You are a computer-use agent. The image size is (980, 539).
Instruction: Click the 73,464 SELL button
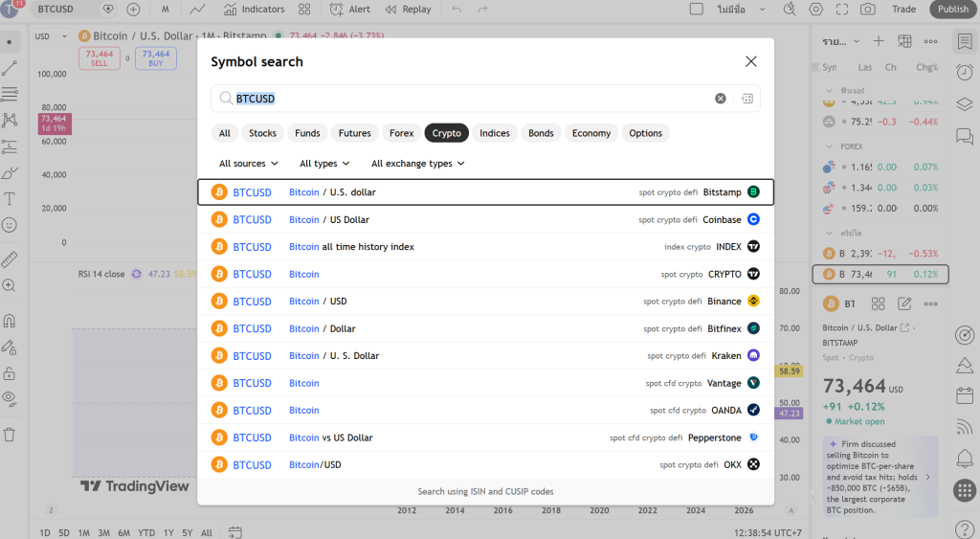pos(100,58)
